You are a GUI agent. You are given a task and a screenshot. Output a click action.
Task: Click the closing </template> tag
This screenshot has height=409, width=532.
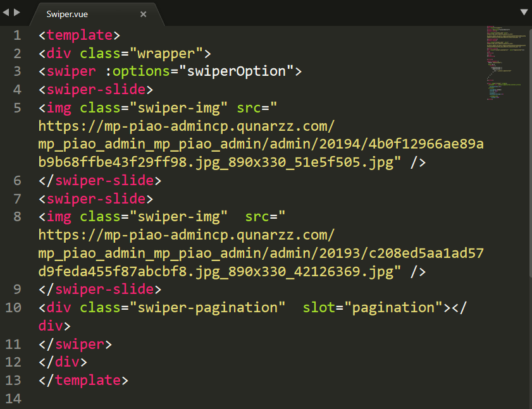84,381
